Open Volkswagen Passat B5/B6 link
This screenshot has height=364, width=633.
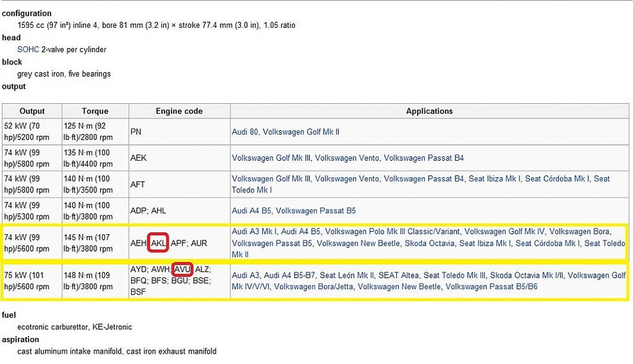[x=491, y=287]
